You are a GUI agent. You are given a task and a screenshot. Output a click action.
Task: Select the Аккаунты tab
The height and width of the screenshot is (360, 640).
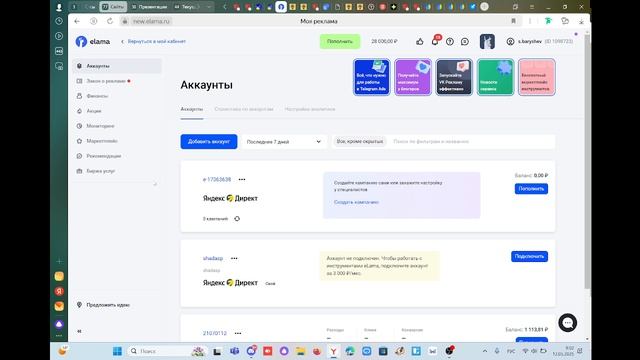pyautogui.click(x=192, y=109)
